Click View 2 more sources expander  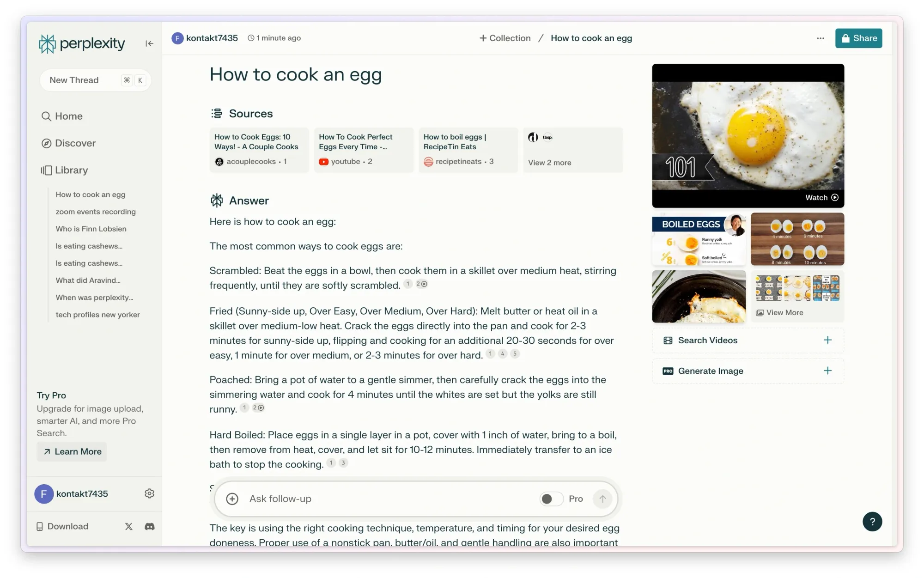[x=549, y=163]
